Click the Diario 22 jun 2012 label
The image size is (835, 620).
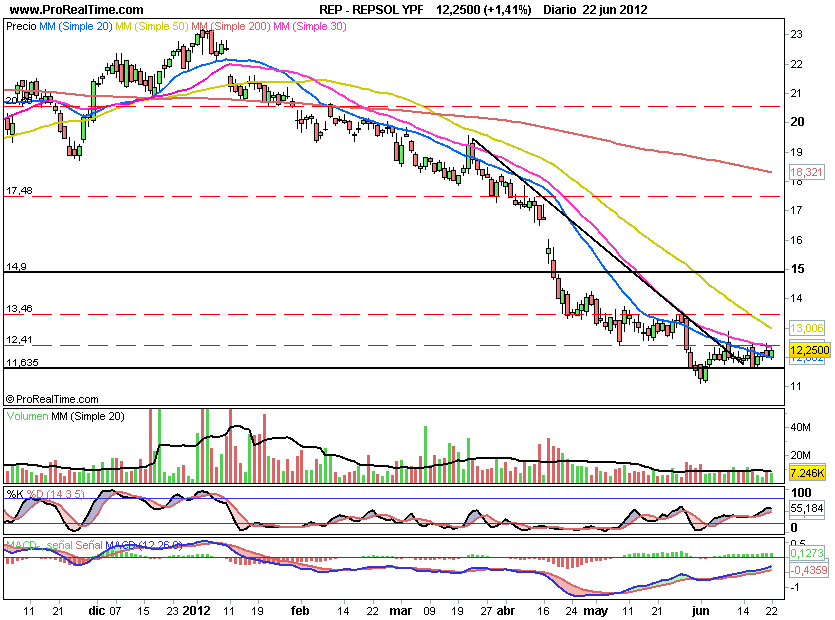(x=595, y=10)
